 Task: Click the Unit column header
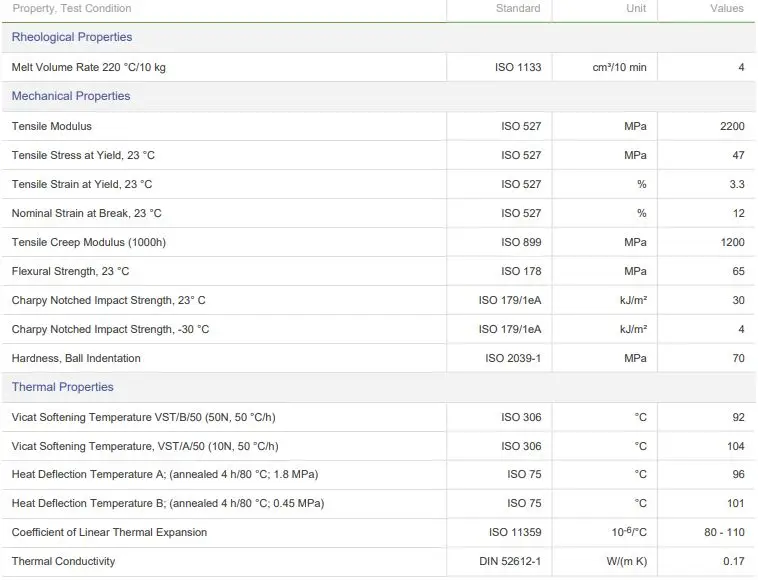pyautogui.click(x=636, y=9)
